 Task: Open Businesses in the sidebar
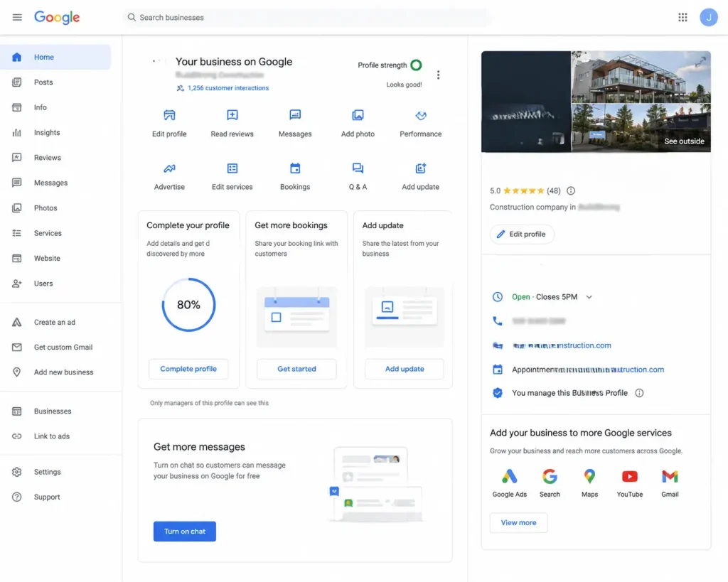click(55, 411)
